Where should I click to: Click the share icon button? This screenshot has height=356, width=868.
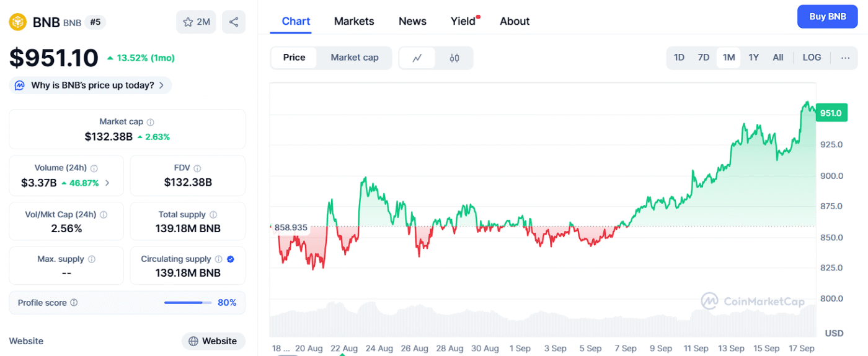[x=234, y=22]
